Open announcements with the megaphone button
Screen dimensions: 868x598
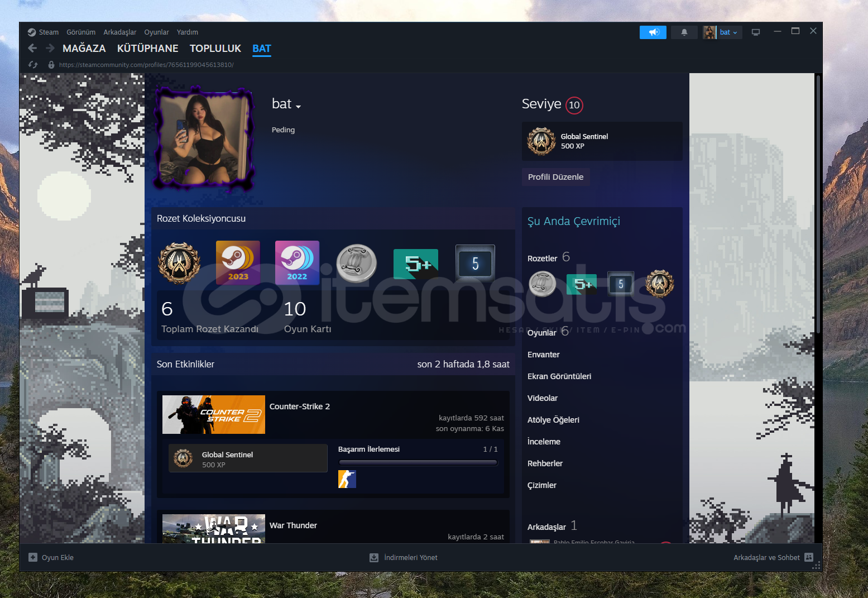tap(653, 32)
